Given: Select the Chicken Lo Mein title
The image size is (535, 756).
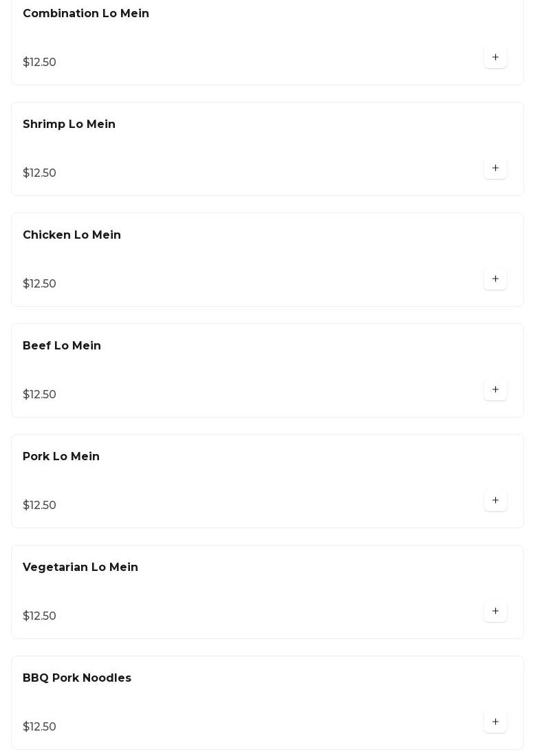Looking at the screenshot, I should (72, 235).
